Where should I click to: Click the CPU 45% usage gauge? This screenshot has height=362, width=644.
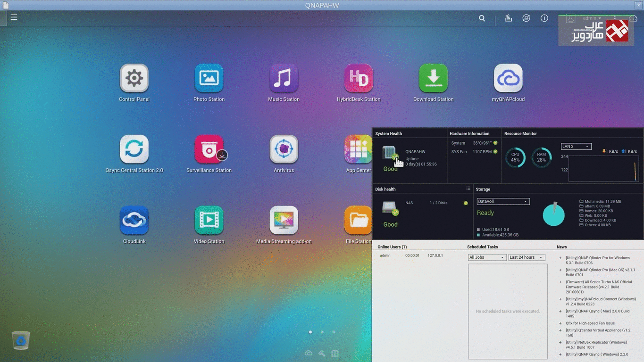coord(515,157)
